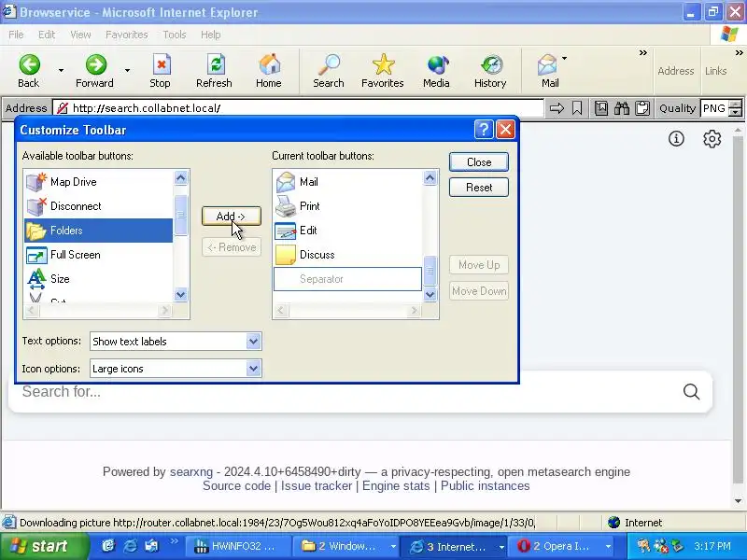Open the Favorites menu
Screen dimensions: 747x560
pos(127,35)
